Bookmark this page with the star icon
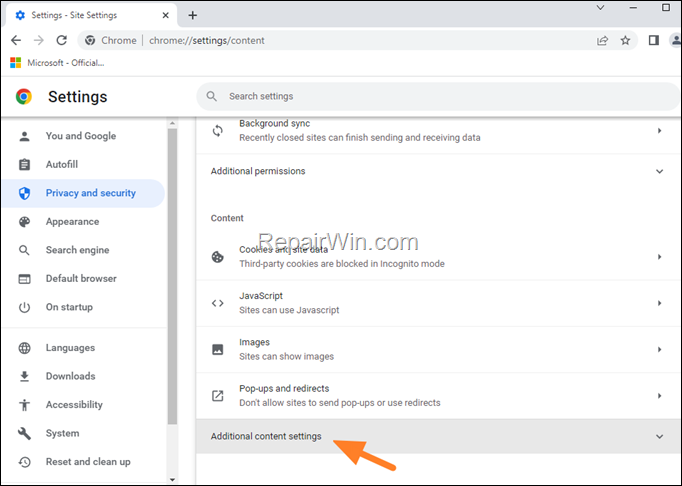This screenshot has width=682, height=486. point(625,40)
